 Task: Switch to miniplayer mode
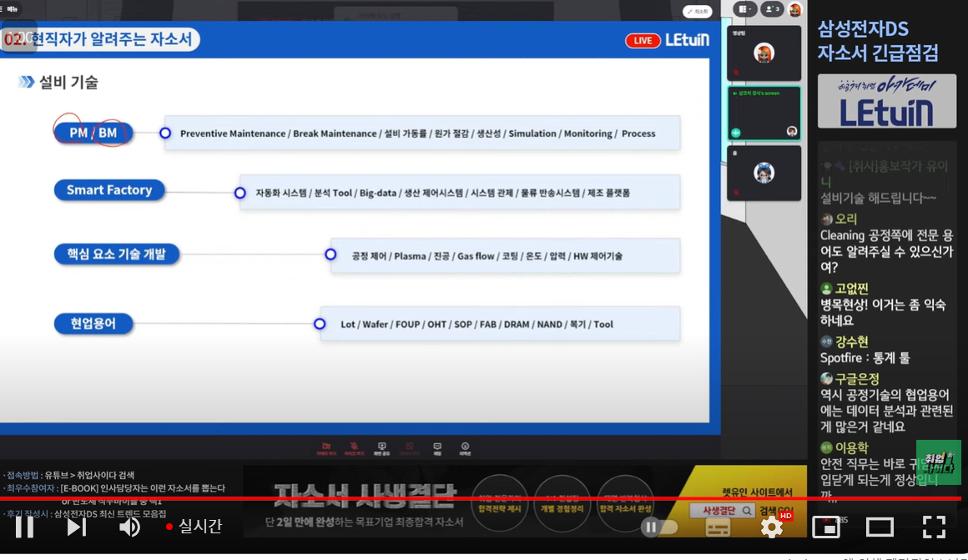point(826,527)
